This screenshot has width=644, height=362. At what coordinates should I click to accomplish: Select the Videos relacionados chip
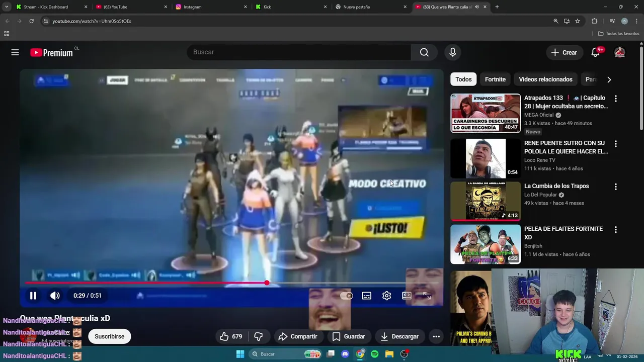tap(545, 79)
